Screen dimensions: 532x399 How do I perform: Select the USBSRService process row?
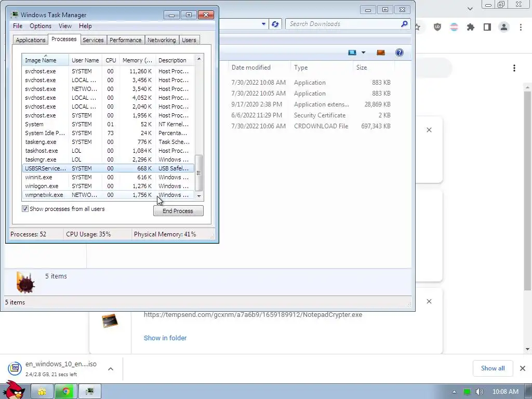click(108, 168)
